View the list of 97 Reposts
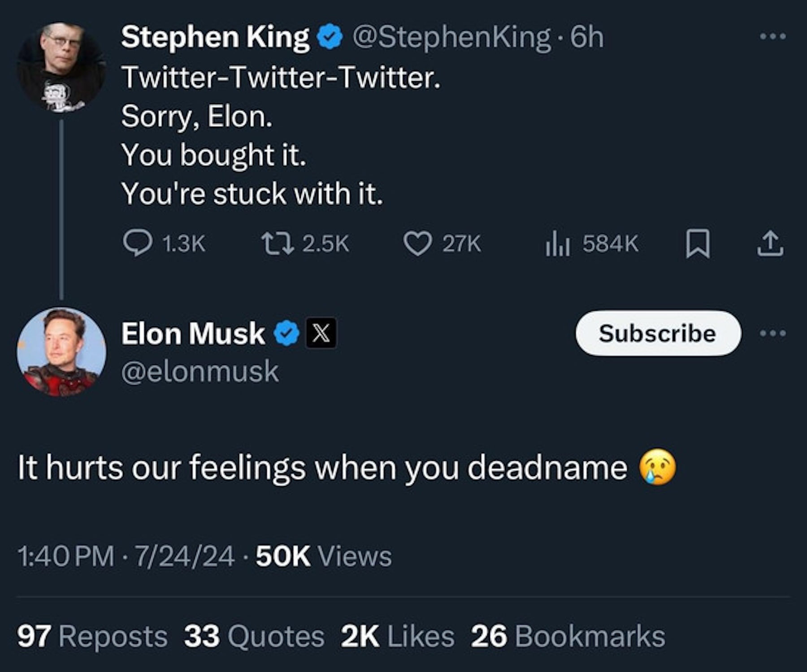This screenshot has width=807, height=672. [92, 636]
